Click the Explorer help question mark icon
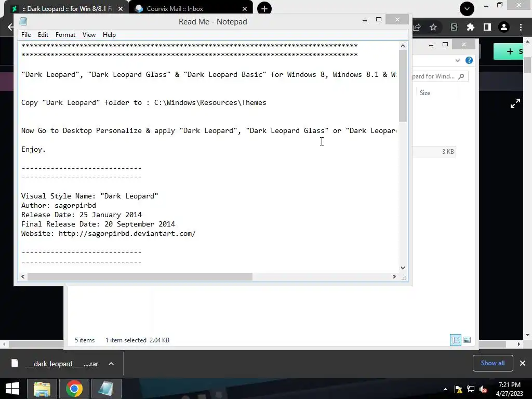Image resolution: width=532 pixels, height=399 pixels. tap(469, 60)
